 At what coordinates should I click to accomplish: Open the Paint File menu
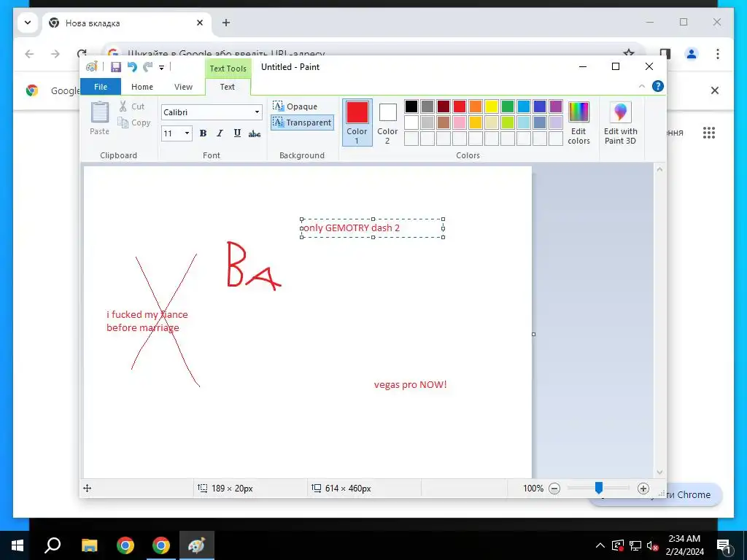[101, 87]
